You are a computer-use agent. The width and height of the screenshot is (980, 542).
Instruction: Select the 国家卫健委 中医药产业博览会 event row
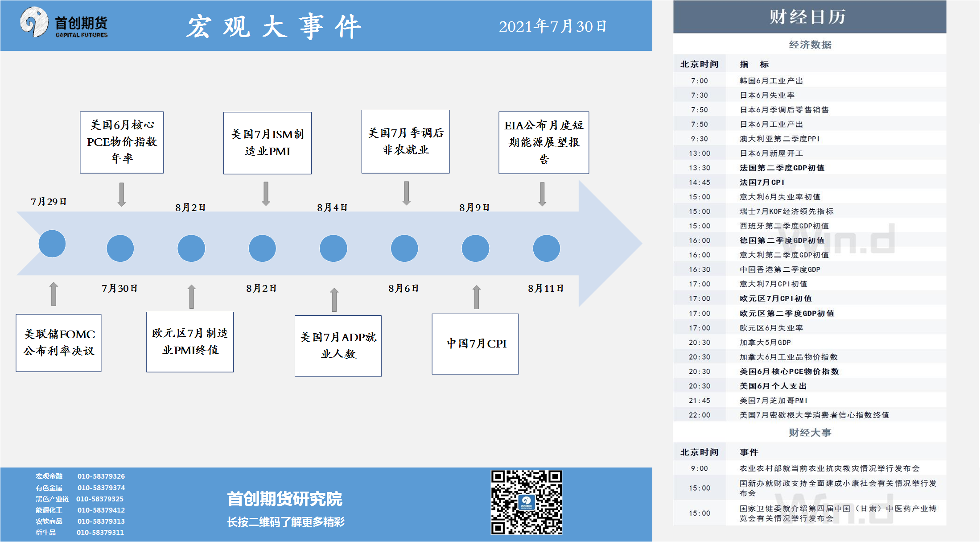(x=810, y=513)
